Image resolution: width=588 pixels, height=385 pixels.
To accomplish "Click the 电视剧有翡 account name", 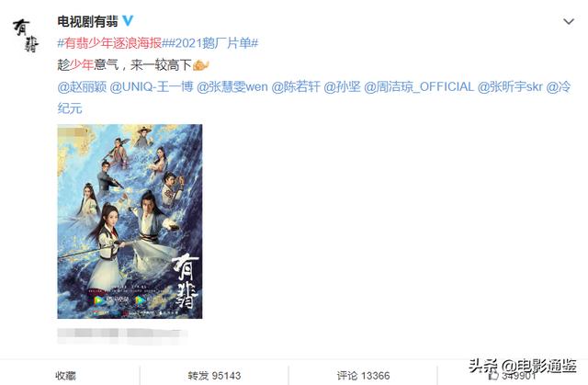I will pos(88,21).
